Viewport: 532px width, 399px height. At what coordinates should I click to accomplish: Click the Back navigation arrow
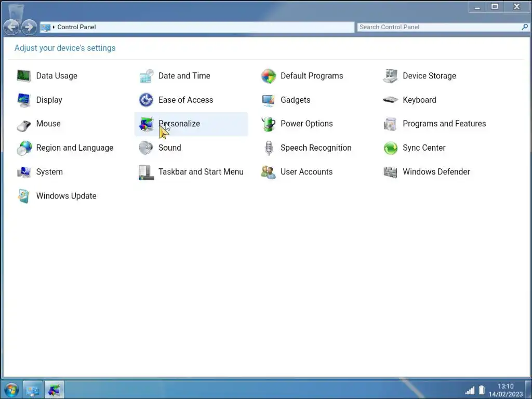click(11, 27)
